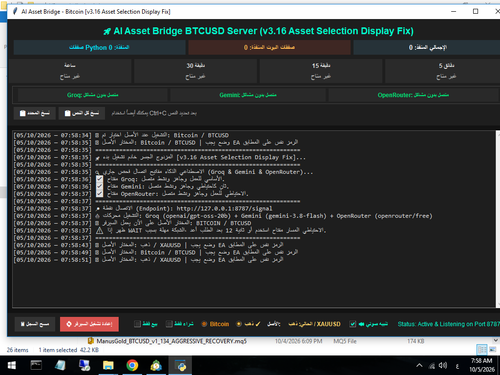Open Command Prompt from the taskbar
500x375 pixels.
click(36, 365)
